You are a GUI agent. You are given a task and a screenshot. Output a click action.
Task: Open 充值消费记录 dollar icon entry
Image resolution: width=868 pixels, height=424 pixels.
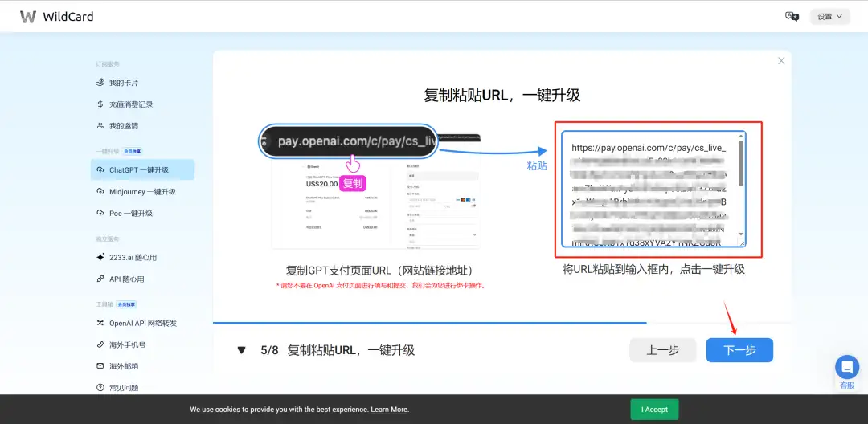pos(100,104)
